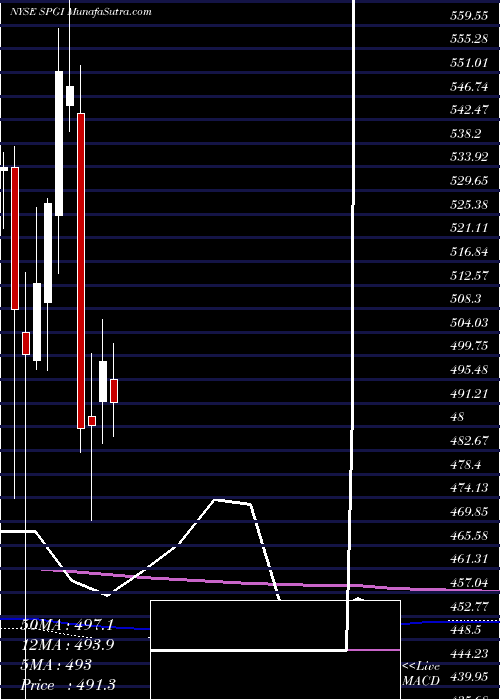Click the 444.23 price axis label

[x=468, y=654]
